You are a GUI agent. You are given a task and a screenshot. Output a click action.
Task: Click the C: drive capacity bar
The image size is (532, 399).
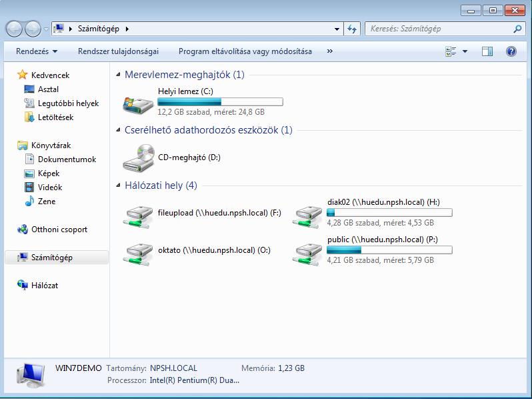point(220,101)
